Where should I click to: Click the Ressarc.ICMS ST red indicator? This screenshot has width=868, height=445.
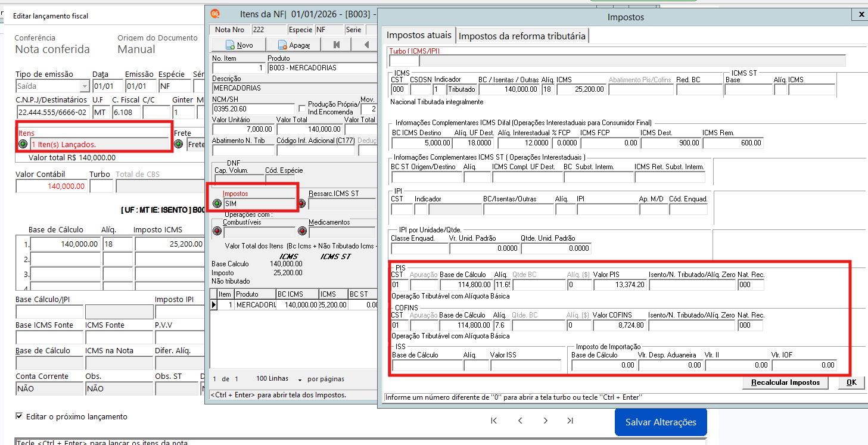point(301,203)
